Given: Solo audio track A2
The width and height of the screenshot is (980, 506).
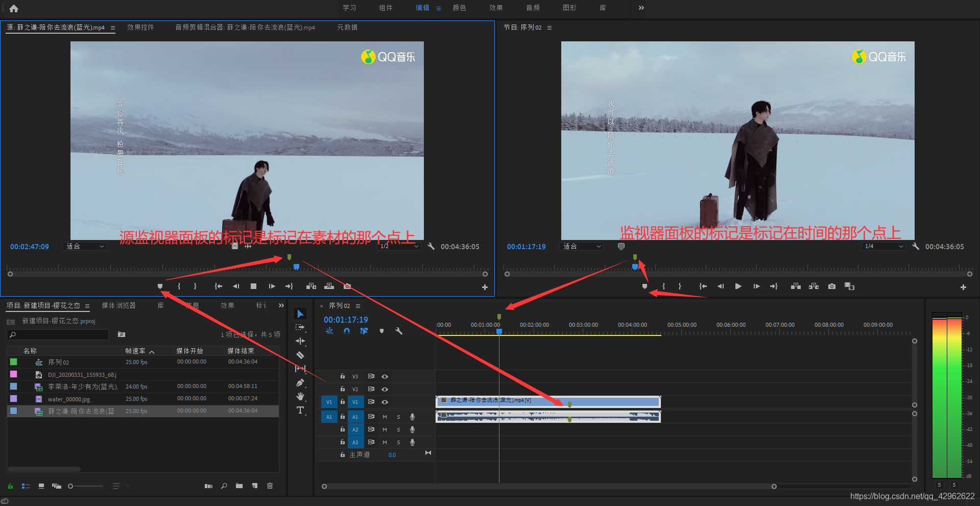Looking at the screenshot, I should pyautogui.click(x=398, y=429).
